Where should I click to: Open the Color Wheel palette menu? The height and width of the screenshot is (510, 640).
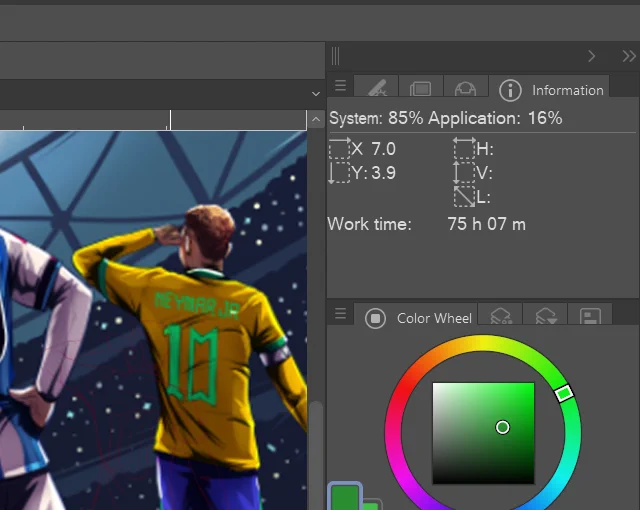340,314
